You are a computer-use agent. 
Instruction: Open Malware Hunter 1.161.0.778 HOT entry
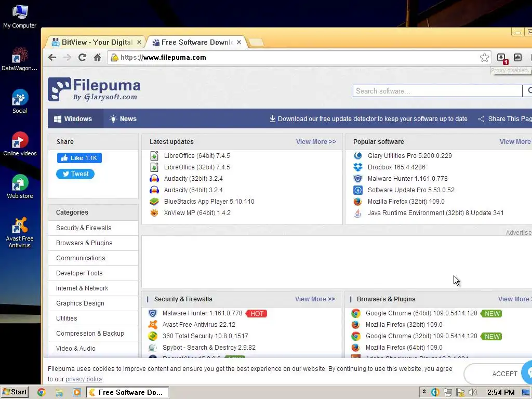(202, 313)
